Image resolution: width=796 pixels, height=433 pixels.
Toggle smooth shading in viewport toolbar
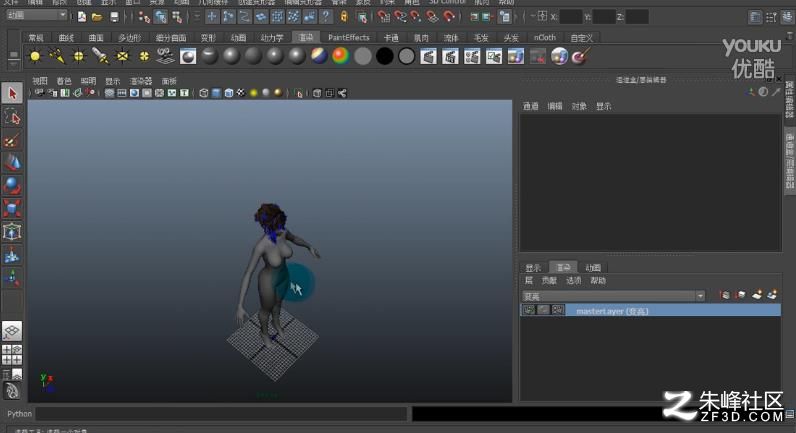[x=216, y=93]
